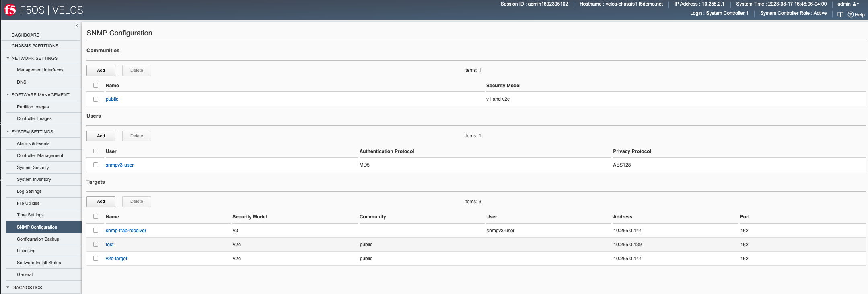Select the checkbox for test target
The image size is (868, 294).
tap(96, 244)
